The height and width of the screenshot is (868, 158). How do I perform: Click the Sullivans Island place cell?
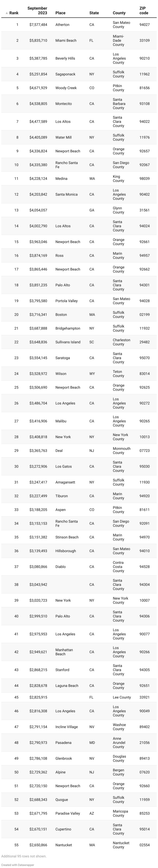[68, 342]
